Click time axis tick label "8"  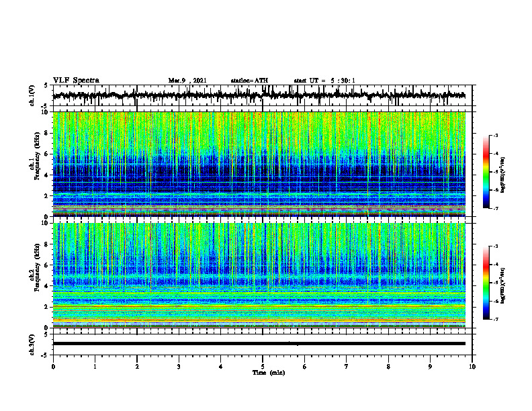pyautogui.click(x=388, y=367)
